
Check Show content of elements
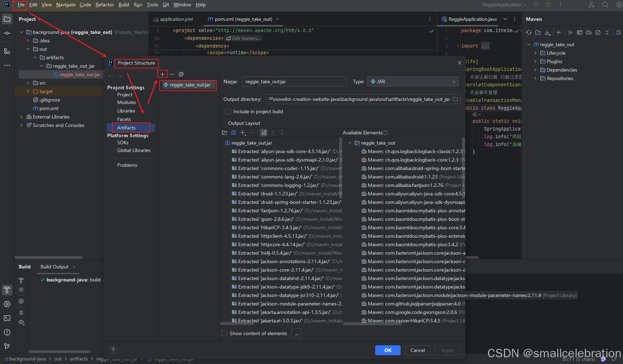pos(224,333)
